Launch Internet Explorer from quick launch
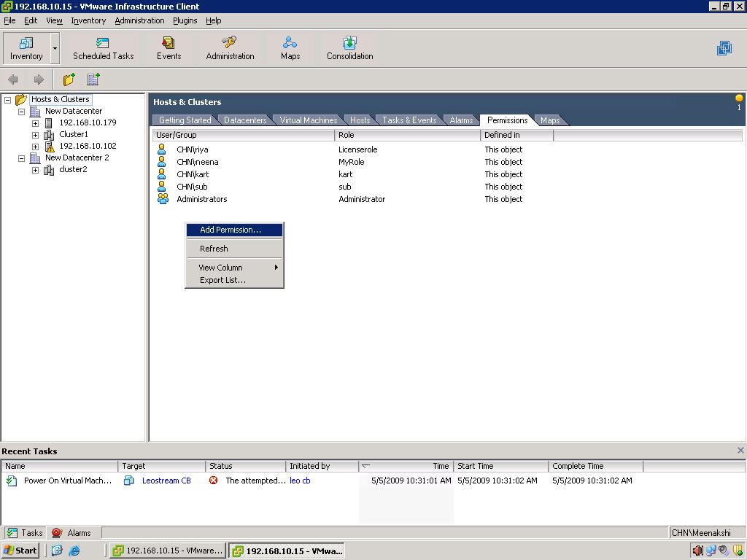Image resolution: width=747 pixels, height=560 pixels. 74,551
